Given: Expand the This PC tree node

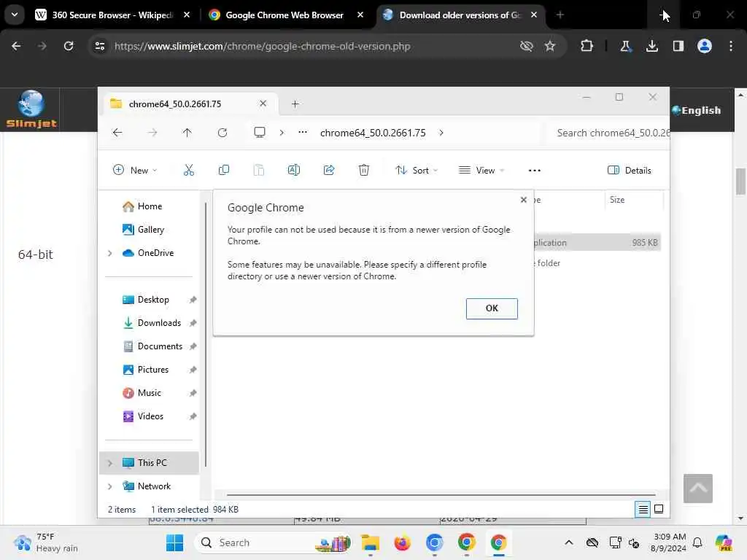Looking at the screenshot, I should point(110,463).
